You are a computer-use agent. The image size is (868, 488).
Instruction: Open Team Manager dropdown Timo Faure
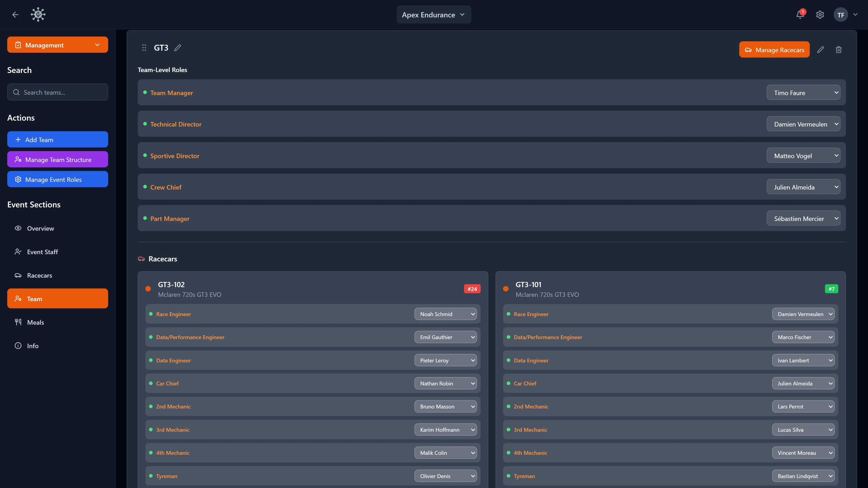803,93
